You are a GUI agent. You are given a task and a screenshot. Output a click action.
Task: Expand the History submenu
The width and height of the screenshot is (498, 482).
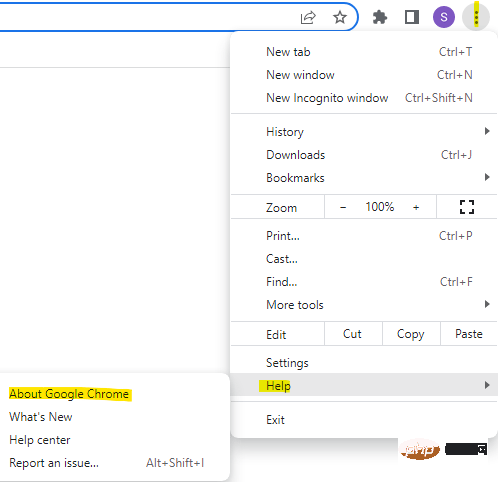click(x=364, y=132)
